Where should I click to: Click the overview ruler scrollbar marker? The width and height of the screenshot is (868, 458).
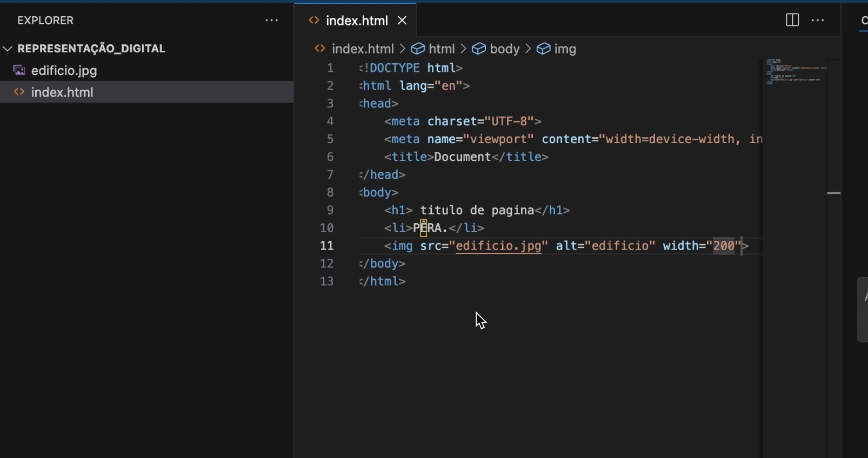coord(833,193)
